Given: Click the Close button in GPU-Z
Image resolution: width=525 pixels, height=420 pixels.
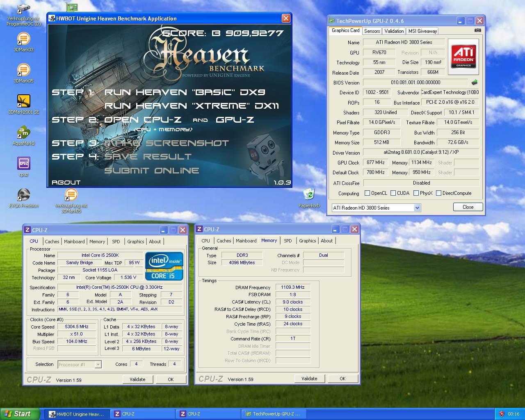Looking at the screenshot, I should [468, 207].
